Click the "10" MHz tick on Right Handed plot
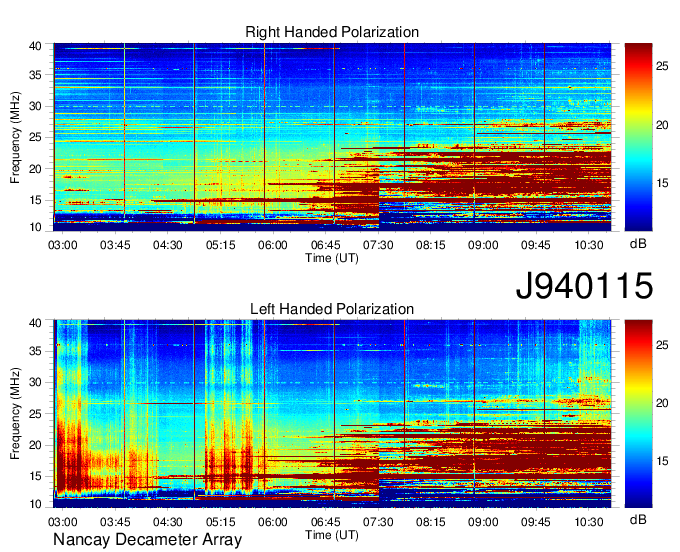The height and width of the screenshot is (552, 680). coord(35,227)
